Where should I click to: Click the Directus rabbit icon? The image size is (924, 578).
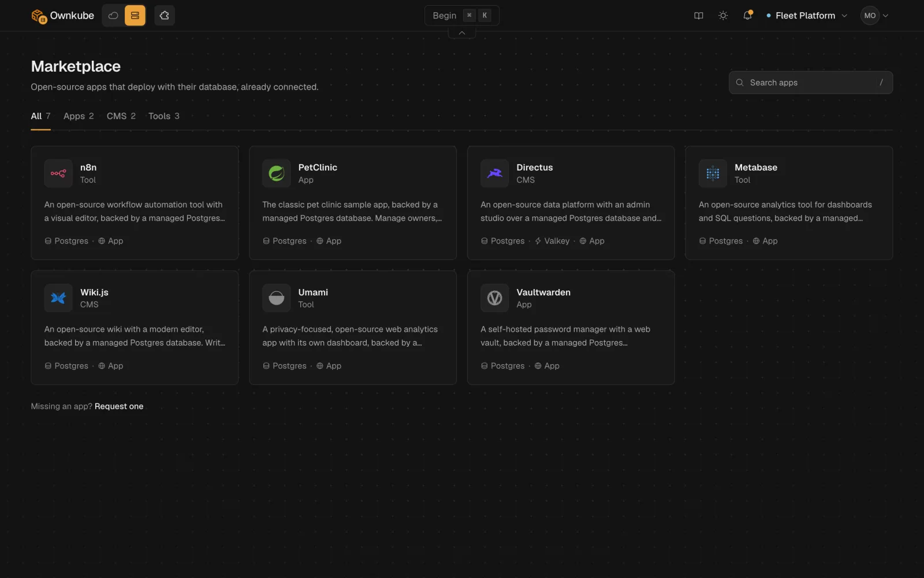495,173
